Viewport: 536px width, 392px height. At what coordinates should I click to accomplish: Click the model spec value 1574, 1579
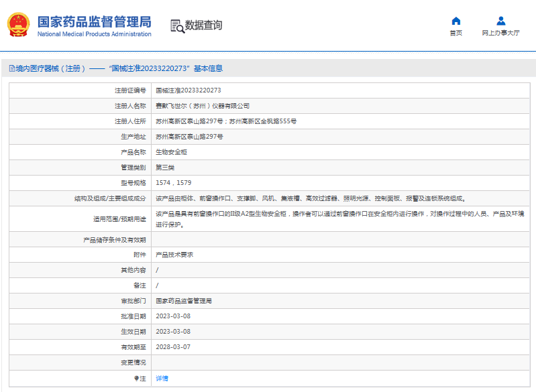click(x=174, y=182)
